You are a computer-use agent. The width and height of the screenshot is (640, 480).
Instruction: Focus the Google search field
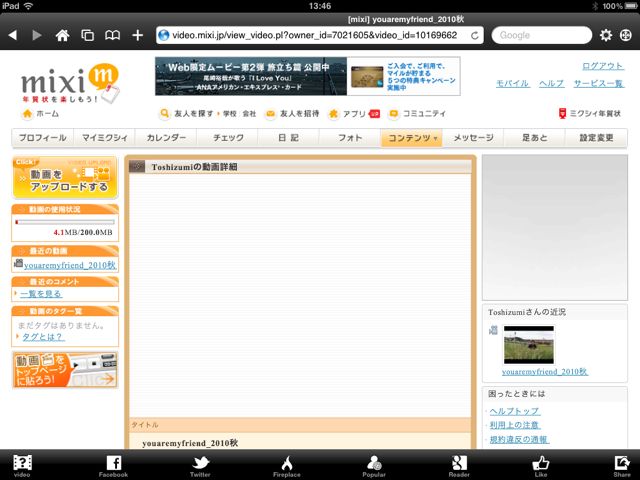(x=542, y=36)
